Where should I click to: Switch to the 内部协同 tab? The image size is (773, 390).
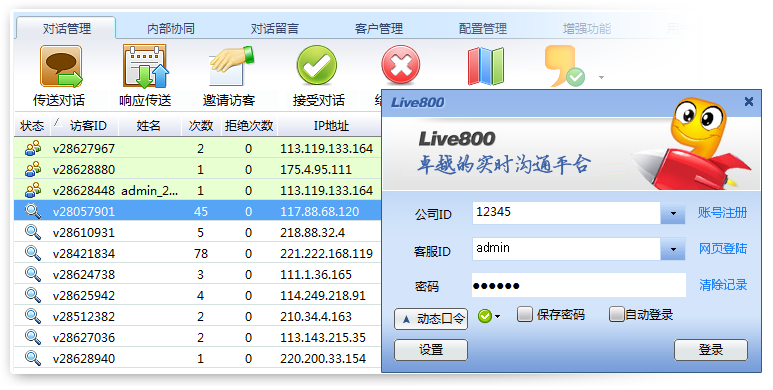tap(171, 29)
